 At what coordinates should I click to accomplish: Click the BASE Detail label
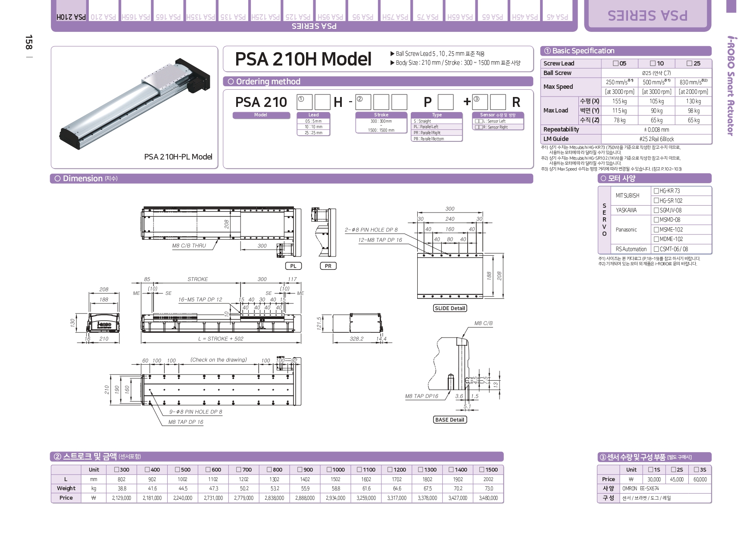click(x=450, y=420)
